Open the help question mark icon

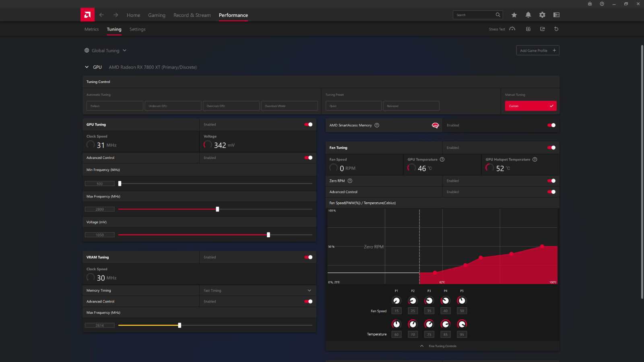602,4
